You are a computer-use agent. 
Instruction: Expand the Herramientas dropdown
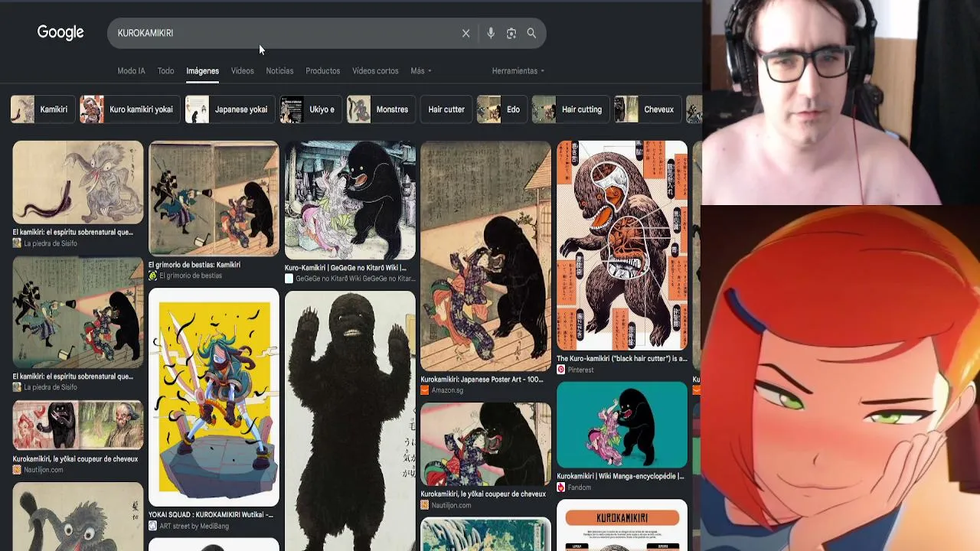pyautogui.click(x=518, y=70)
